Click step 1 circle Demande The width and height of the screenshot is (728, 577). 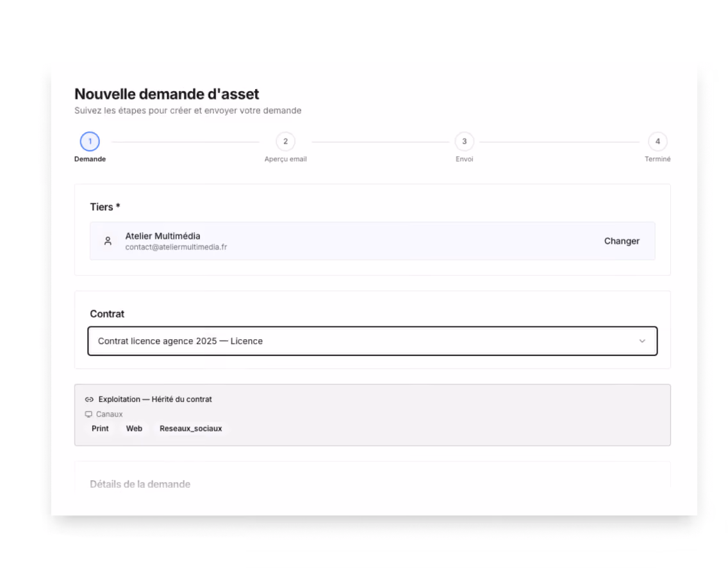click(90, 141)
